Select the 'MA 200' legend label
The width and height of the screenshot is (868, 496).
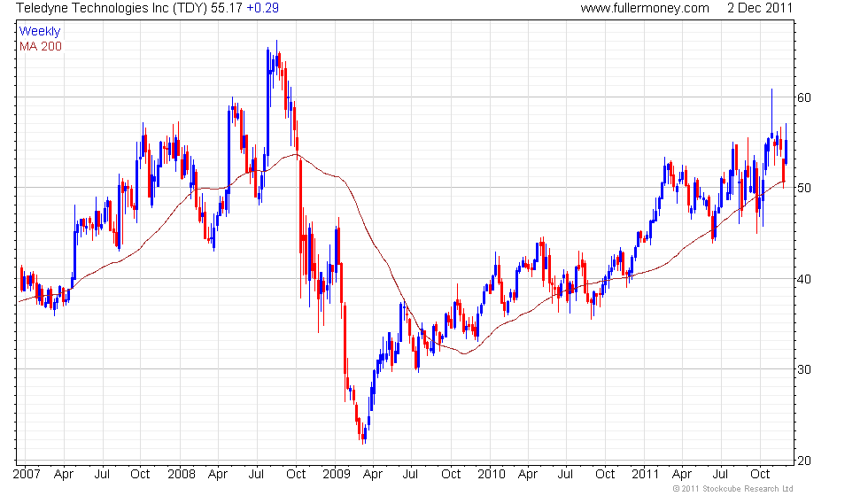[x=41, y=46]
